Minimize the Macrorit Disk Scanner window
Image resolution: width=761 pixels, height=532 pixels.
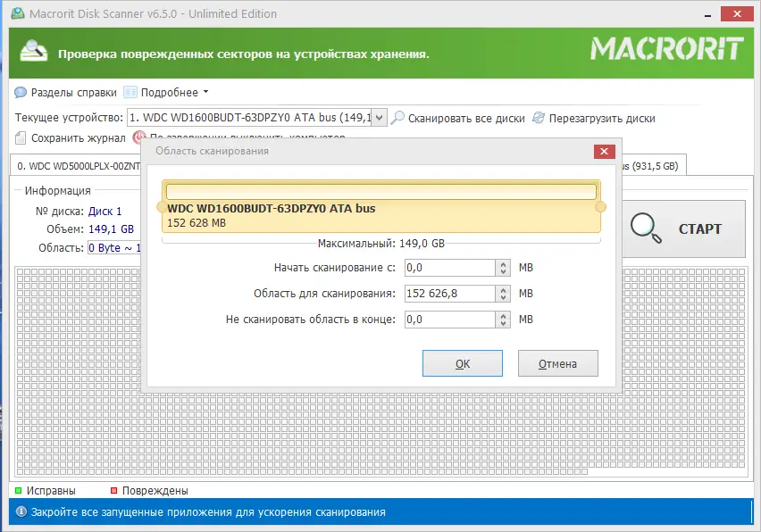coord(707,14)
